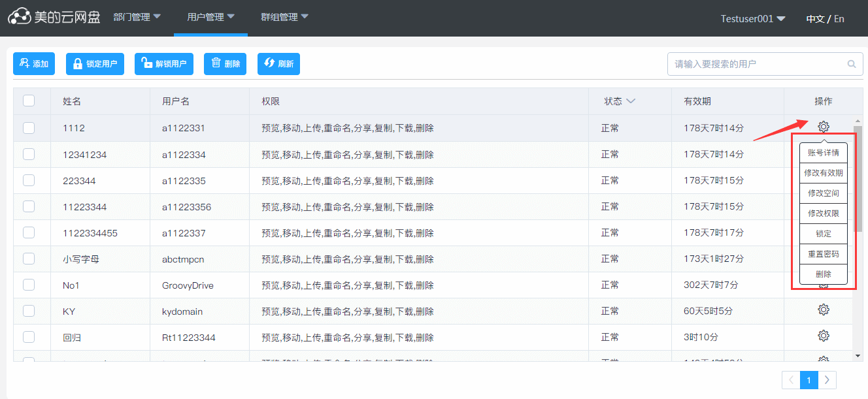Viewport: 868px width, 399px height.
Task: Select the checkbox for user No1
Action: pyautogui.click(x=29, y=285)
